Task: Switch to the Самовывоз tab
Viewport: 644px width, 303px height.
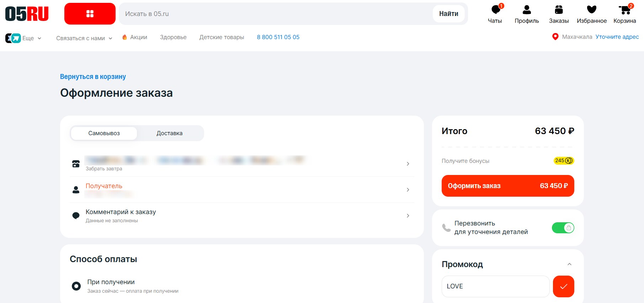Action: coord(104,133)
